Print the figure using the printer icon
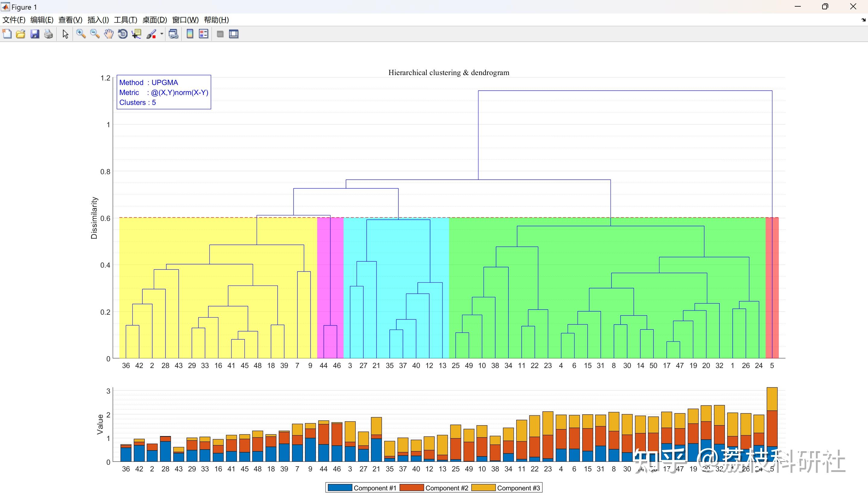Screen dimensions: 868x497 click(49, 34)
